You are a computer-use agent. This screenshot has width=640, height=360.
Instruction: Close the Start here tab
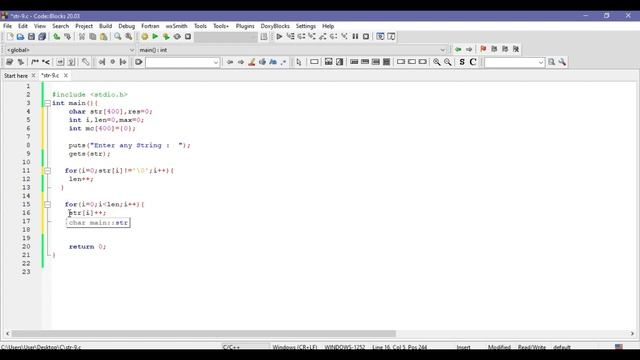pyautogui.click(x=33, y=76)
